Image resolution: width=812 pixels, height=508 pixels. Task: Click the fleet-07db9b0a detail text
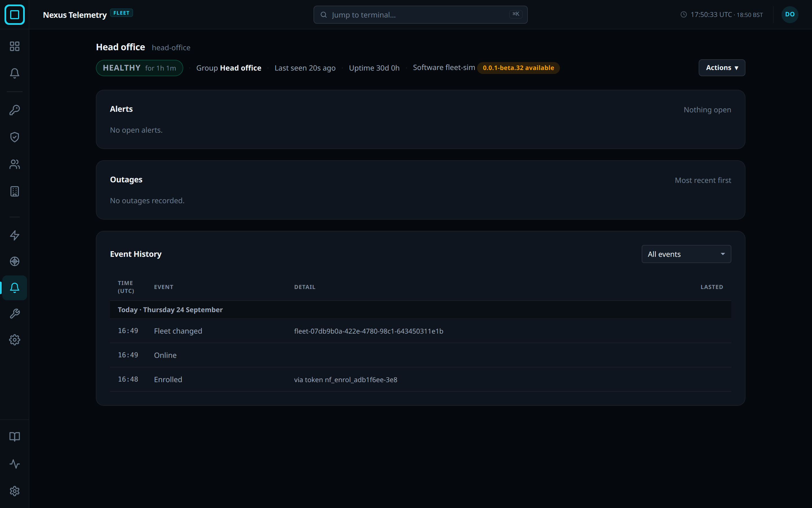[369, 331]
